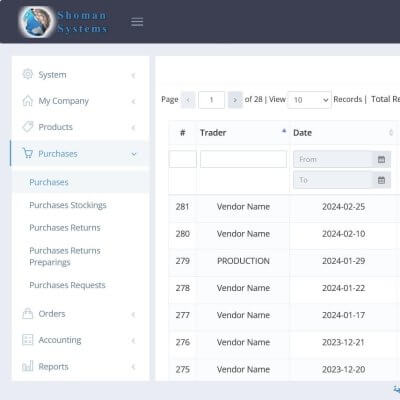Open the View records count dropdown
The height and width of the screenshot is (400, 400).
pos(309,100)
